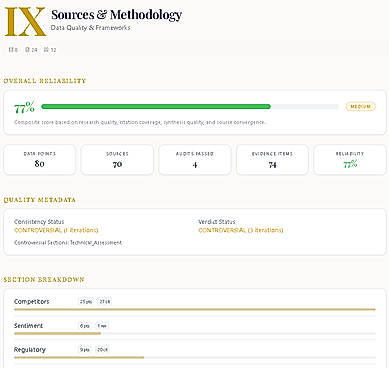The width and height of the screenshot is (389, 368).
Task: Click the Sentiment section progress bar
Action: (195, 333)
